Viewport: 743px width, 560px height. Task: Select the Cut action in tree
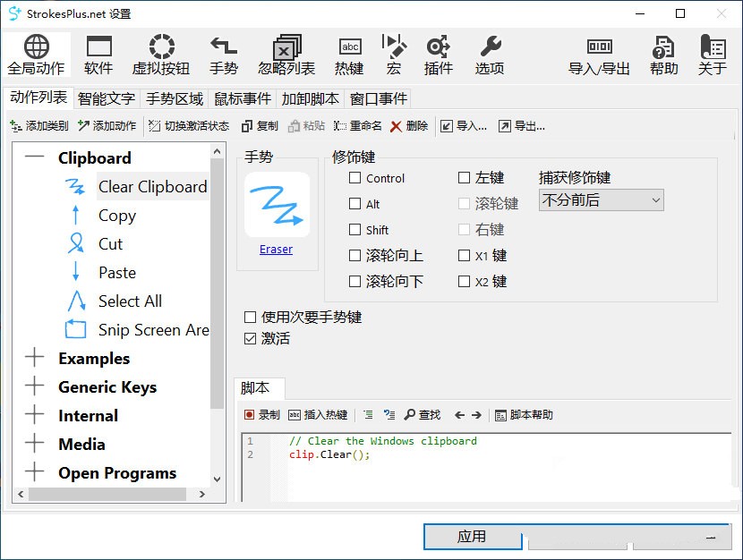110,244
